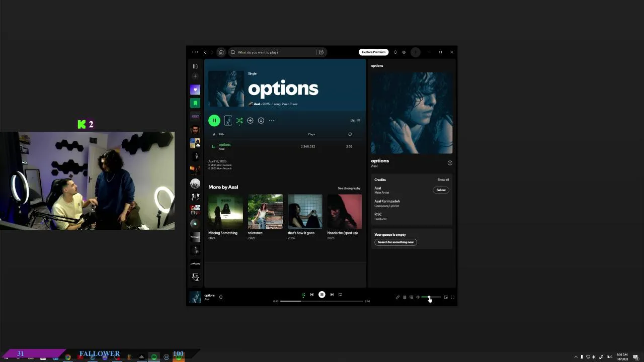Open the List view dropdown
This screenshot has width=644, height=362.
[356, 121]
